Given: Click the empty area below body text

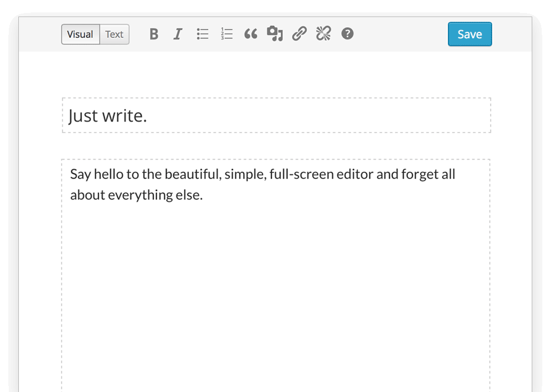Looking at the screenshot, I should pyautogui.click(x=276, y=295).
